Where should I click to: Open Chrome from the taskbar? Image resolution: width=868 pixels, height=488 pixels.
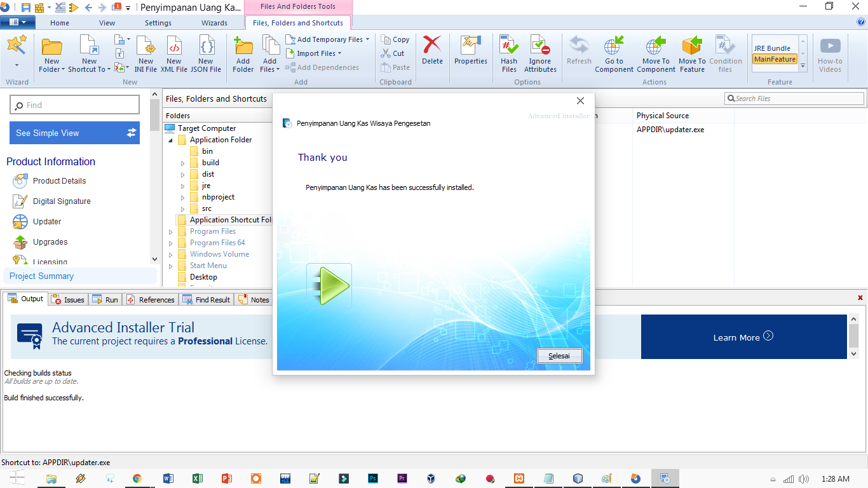(137, 479)
